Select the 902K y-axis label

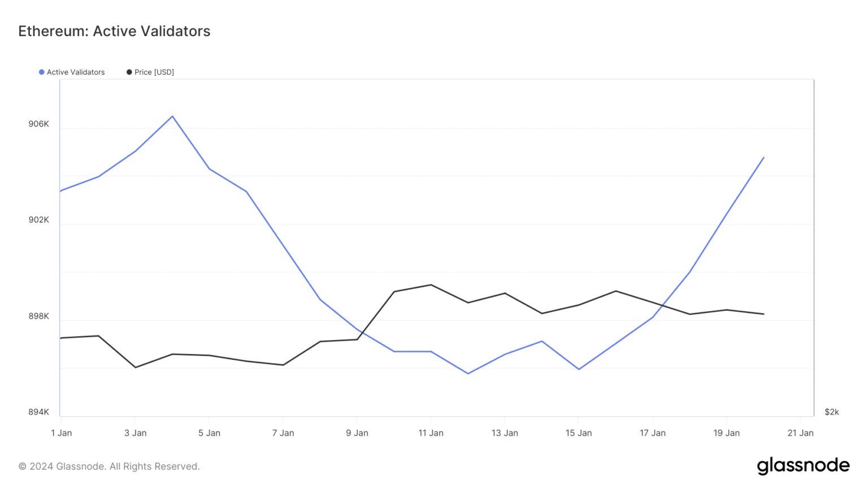click(x=39, y=220)
